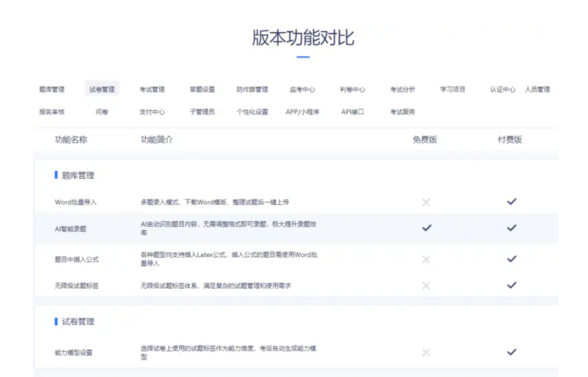Click the 试卷管理 section heading in the table
Screen dimensions: 588x377
click(x=78, y=322)
